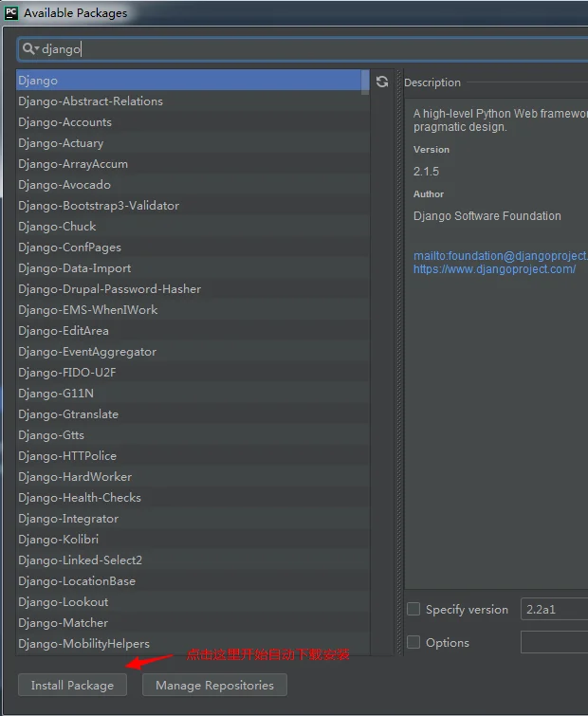588x716 pixels.
Task: Click the reload package list icon
Action: click(x=382, y=82)
